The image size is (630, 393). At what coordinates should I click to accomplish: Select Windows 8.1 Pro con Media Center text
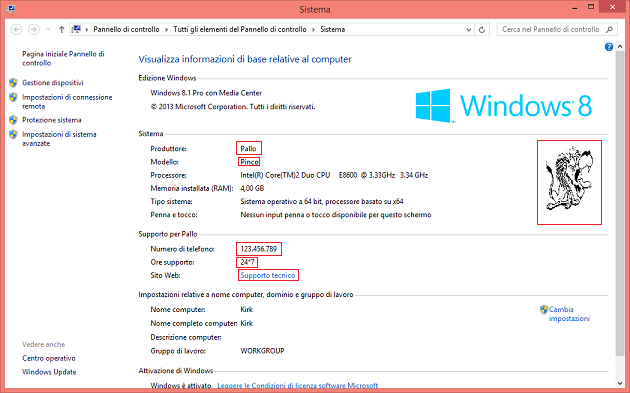(206, 93)
